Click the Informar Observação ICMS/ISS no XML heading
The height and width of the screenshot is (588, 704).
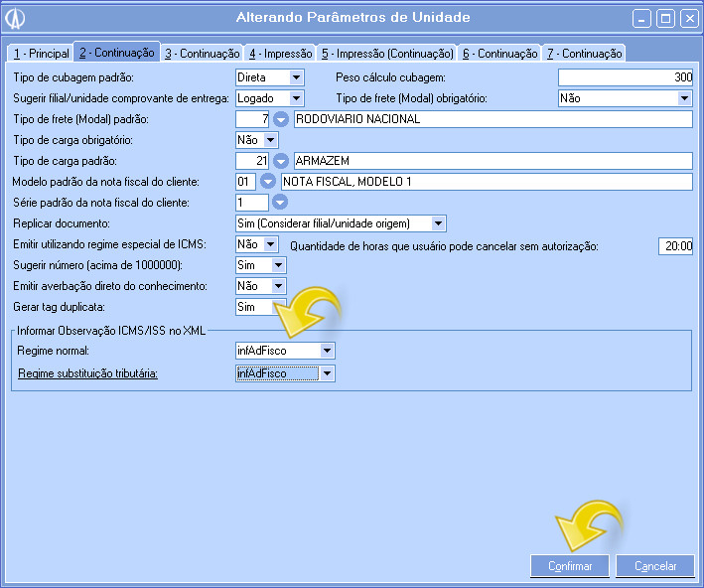click(111, 331)
